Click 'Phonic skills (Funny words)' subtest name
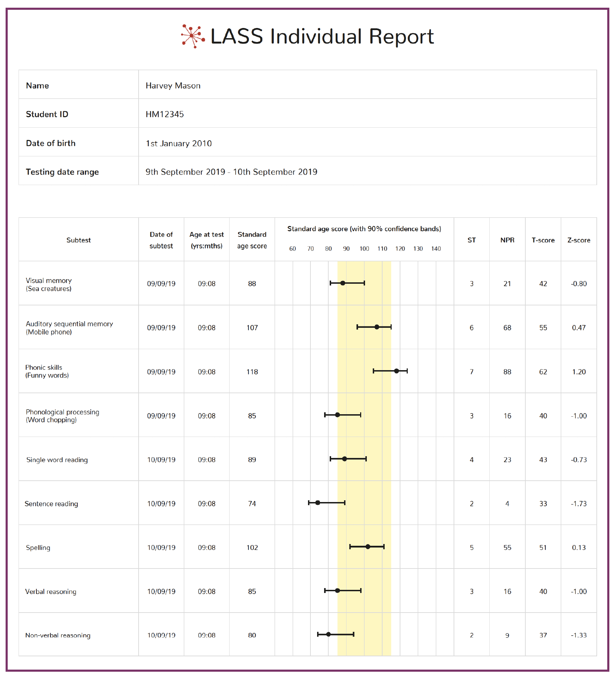The height and width of the screenshot is (678, 616). [47, 371]
